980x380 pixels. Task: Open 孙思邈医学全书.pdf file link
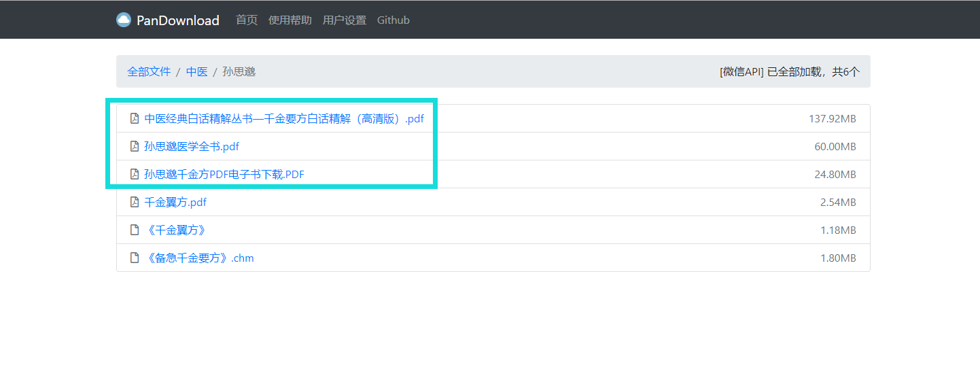click(192, 146)
